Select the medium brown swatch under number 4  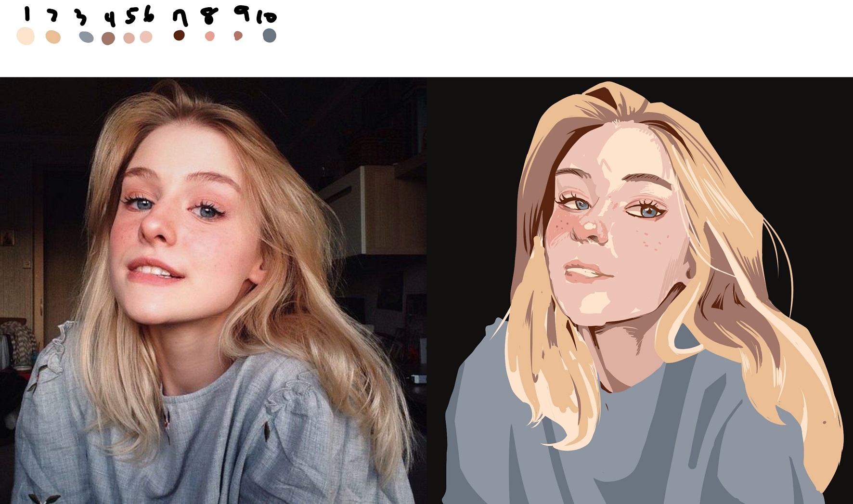pyautogui.click(x=108, y=39)
